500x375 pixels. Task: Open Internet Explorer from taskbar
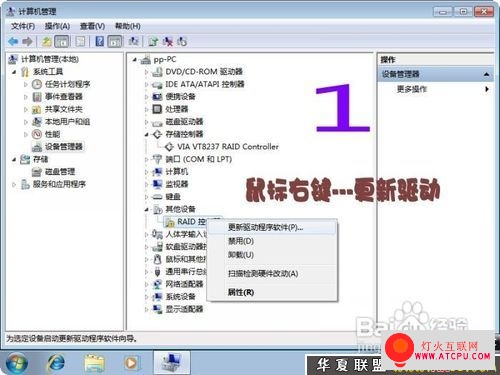(x=56, y=362)
